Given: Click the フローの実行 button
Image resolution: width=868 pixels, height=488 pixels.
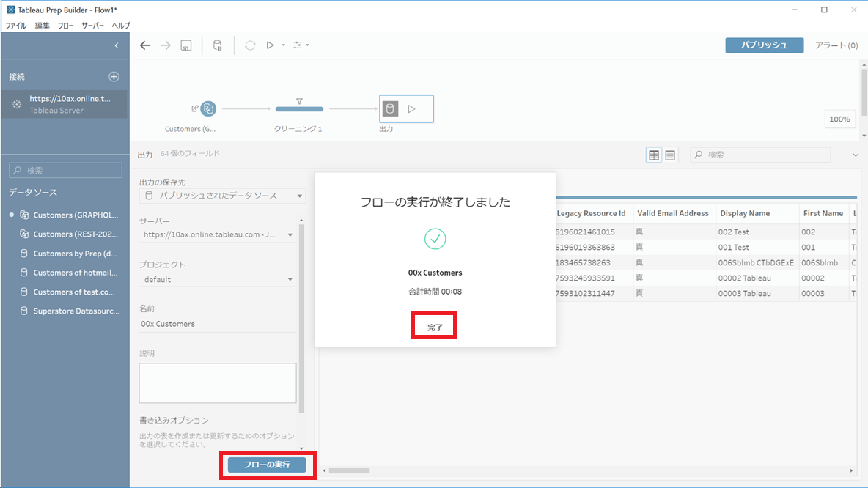Looking at the screenshot, I should [267, 465].
